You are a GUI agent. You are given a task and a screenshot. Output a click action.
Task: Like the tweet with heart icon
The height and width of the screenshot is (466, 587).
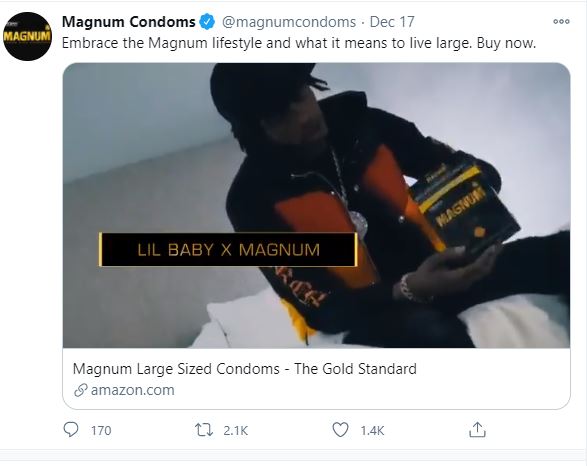[340, 430]
